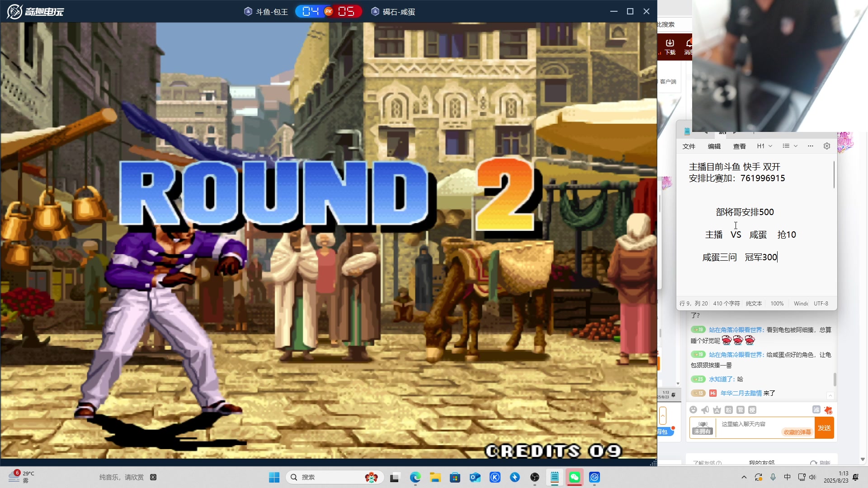Open Microsoft Edge from taskbar
This screenshot has width=868, height=488.
pos(415,477)
